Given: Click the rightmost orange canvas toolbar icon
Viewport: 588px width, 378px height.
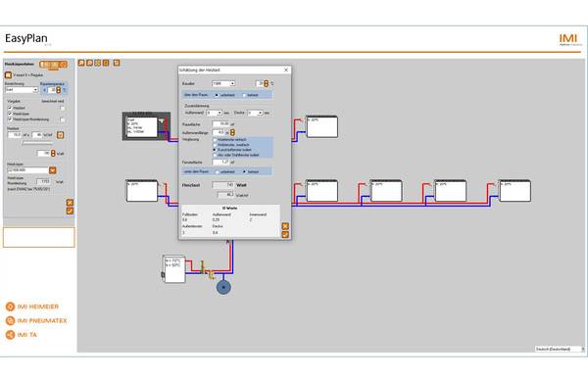Looking at the screenshot, I should click(117, 63).
